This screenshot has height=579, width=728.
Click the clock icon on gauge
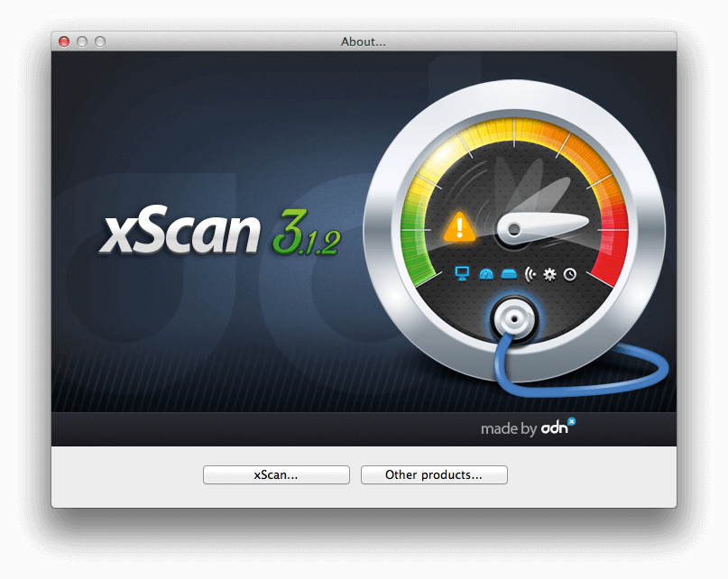pos(570,275)
